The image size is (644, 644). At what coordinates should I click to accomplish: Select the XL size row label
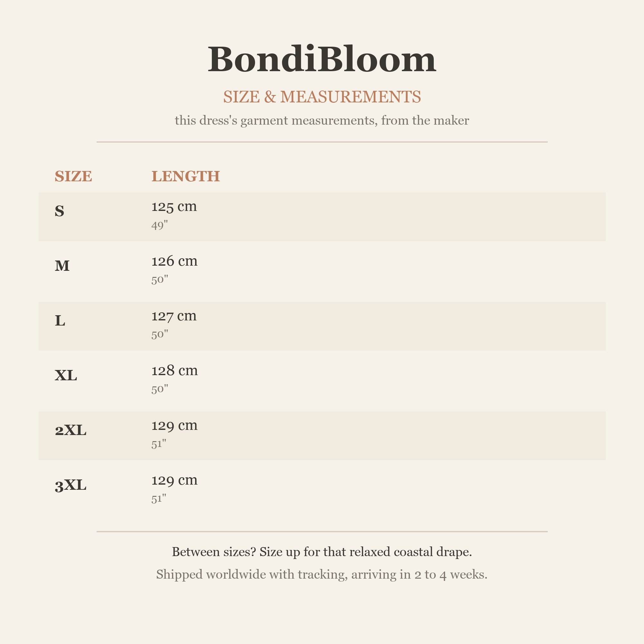pyautogui.click(x=66, y=375)
